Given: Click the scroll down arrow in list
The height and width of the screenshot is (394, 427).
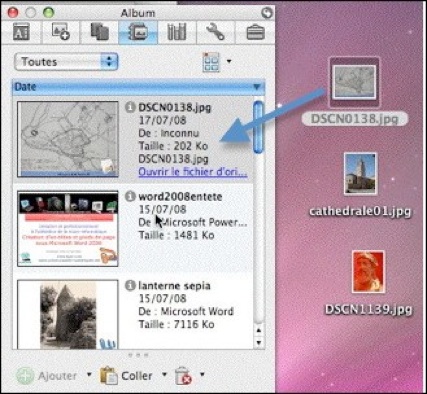Looking at the screenshot, I should (x=259, y=343).
